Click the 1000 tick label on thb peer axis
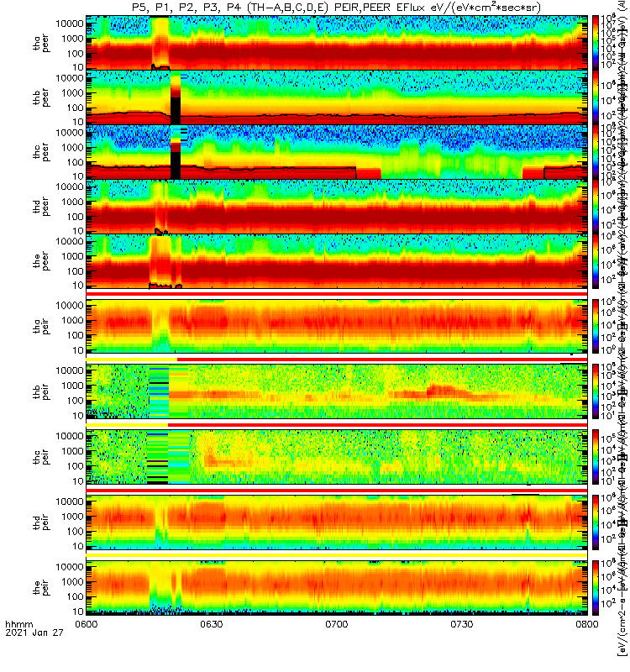This screenshot has width=630, height=672. pos(72,93)
